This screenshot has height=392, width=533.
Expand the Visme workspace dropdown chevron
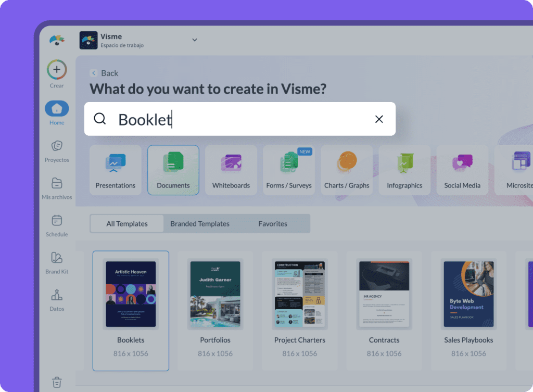(x=195, y=40)
